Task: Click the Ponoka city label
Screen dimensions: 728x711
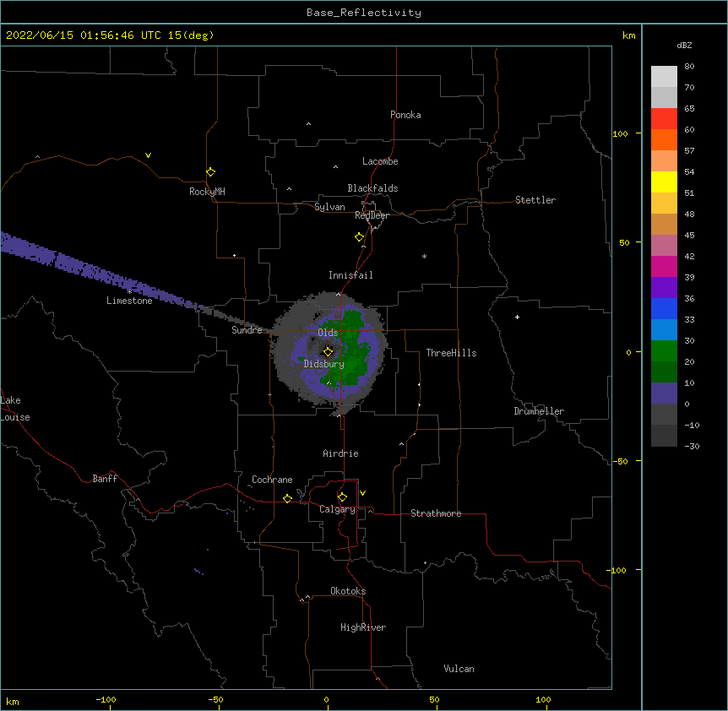Action: coord(405,115)
